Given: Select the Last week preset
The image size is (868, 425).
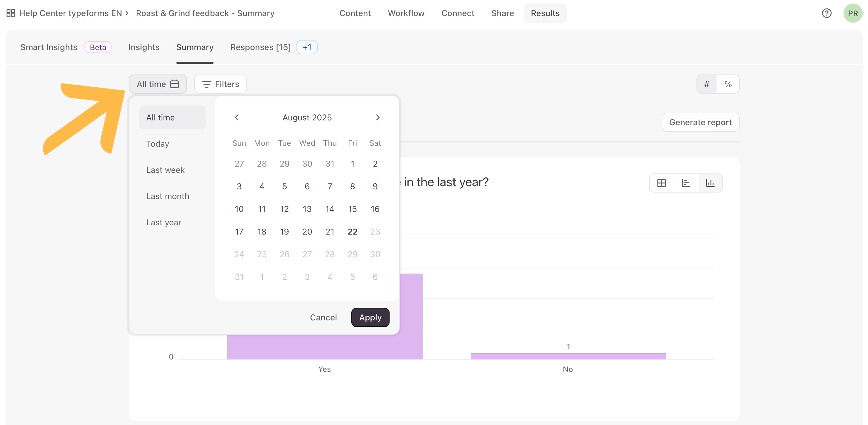Looking at the screenshot, I should 165,170.
